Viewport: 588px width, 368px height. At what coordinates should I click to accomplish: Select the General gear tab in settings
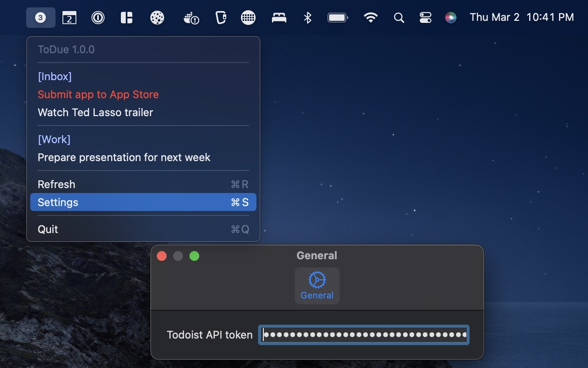317,286
